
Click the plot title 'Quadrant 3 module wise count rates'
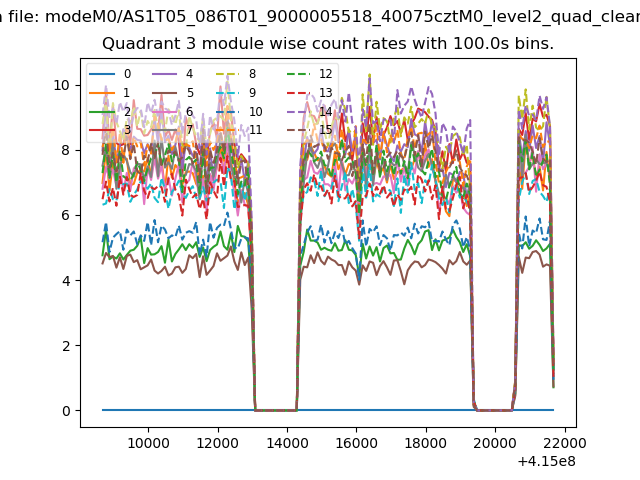[x=328, y=45]
